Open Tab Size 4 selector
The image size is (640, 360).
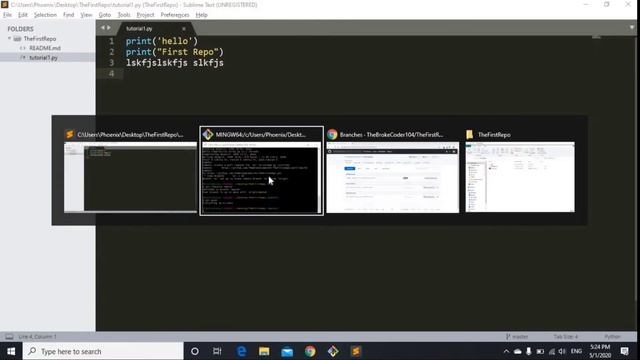(566, 337)
